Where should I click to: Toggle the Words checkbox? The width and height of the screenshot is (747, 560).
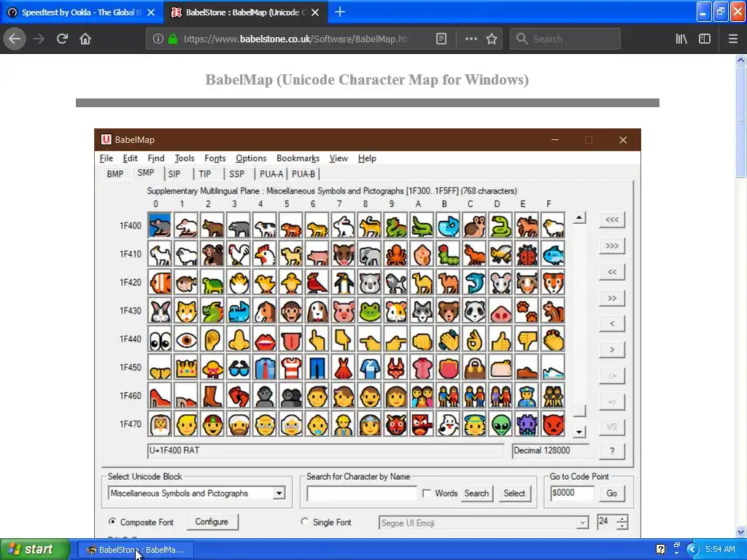[x=427, y=494]
